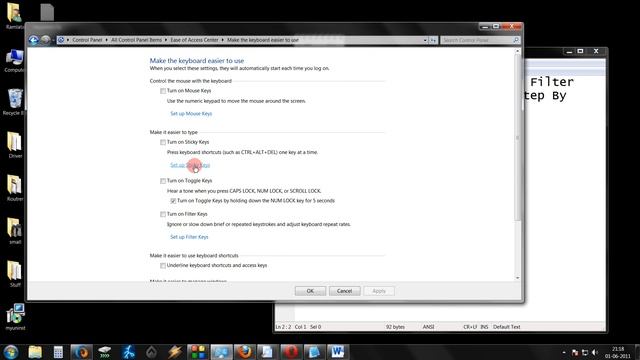The width and height of the screenshot is (640, 360).
Task: Enable Turn on Sticky Keys checkbox
Action: tap(163, 142)
